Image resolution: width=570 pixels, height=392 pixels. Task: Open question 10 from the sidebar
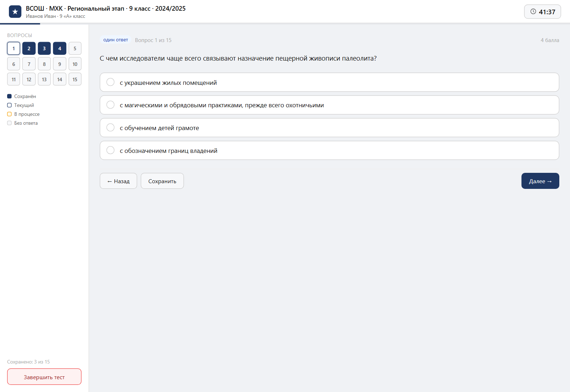75,64
